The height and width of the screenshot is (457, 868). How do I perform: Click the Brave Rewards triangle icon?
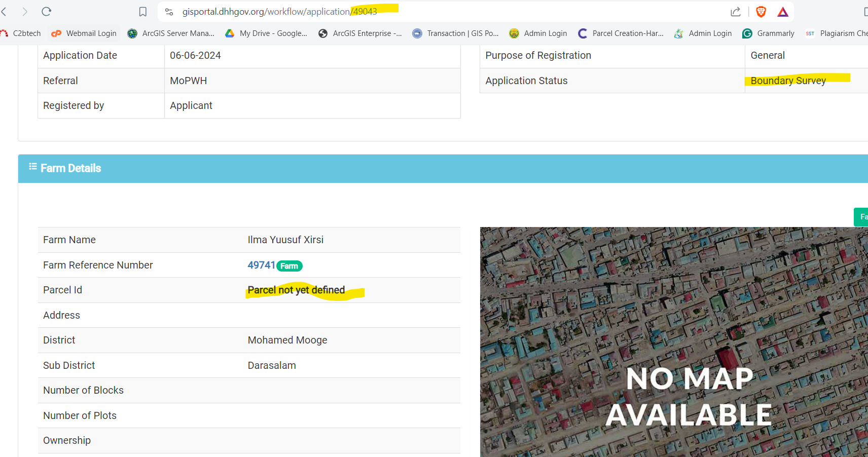783,12
